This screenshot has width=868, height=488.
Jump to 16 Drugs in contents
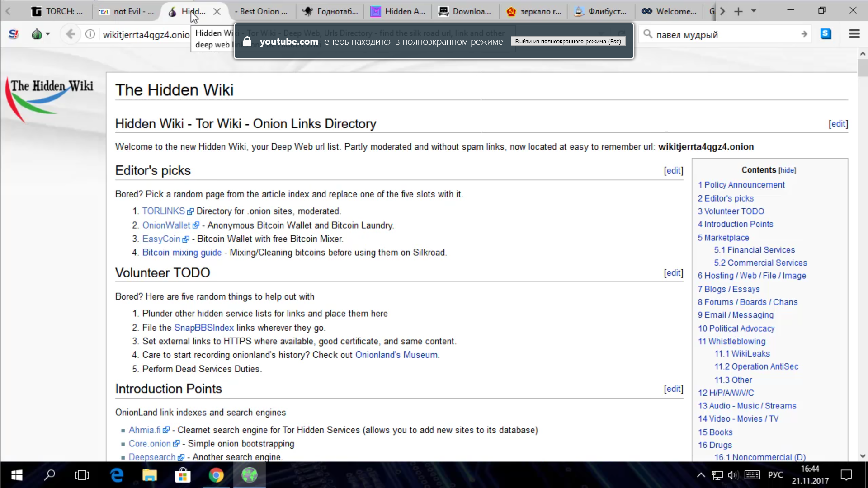tap(715, 445)
